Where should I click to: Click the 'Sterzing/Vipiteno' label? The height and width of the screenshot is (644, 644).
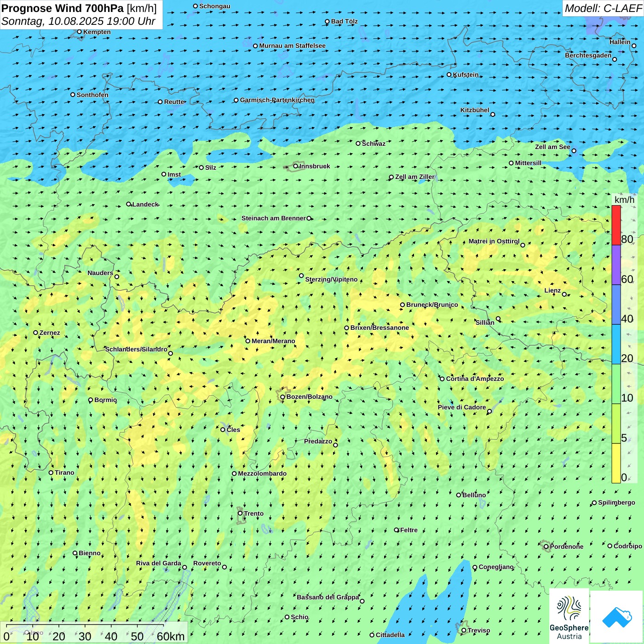click(331, 279)
